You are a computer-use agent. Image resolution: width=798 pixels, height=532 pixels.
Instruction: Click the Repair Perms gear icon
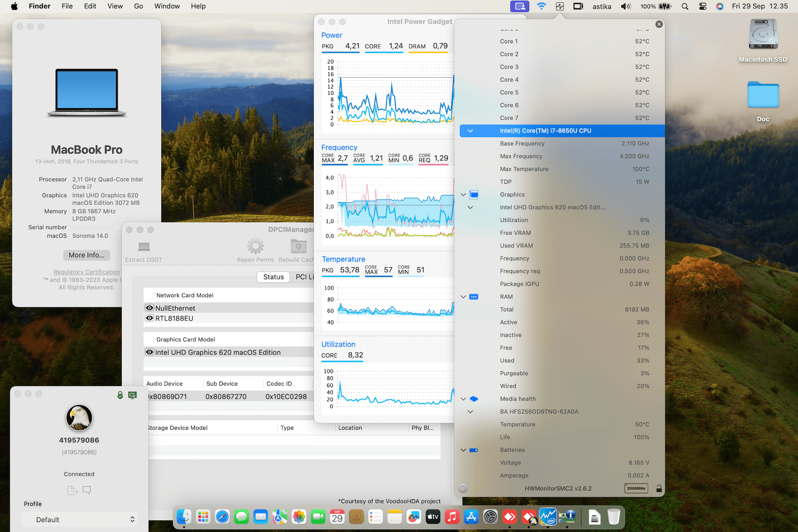coord(255,246)
